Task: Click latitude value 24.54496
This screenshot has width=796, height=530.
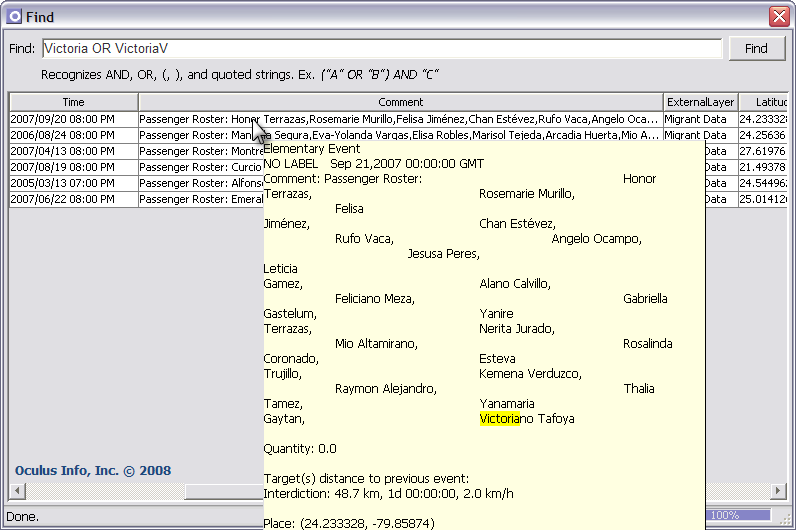Action: pyautogui.click(x=763, y=183)
